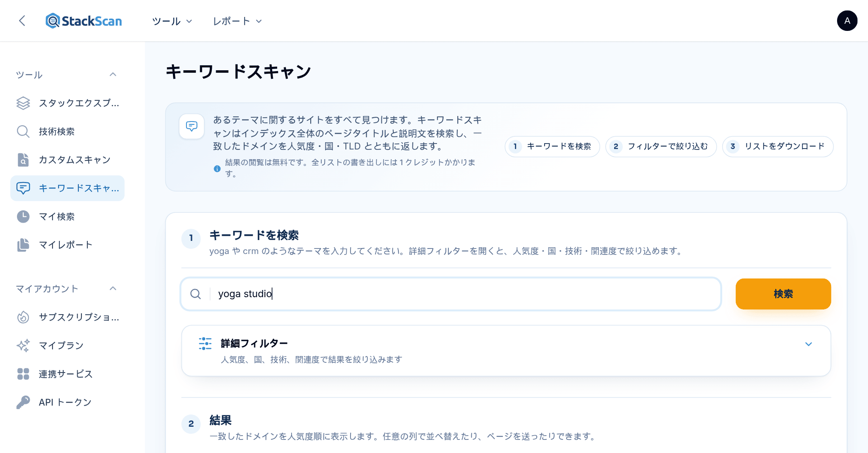Click step pill キーワードを検索
The image size is (868, 453).
click(552, 146)
